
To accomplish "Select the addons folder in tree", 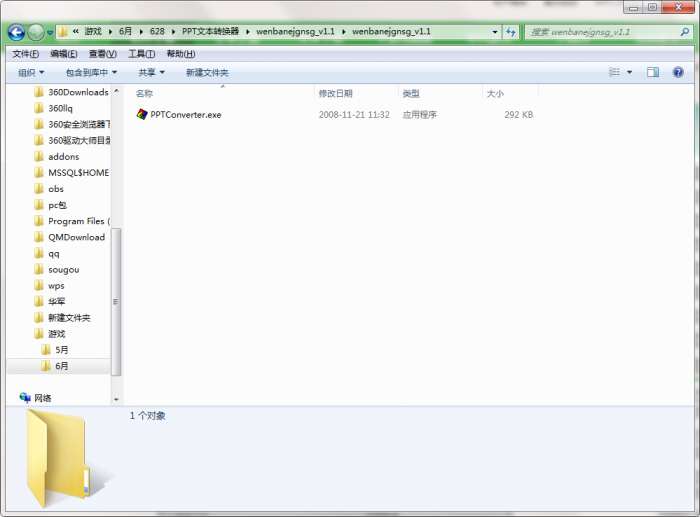I will click(x=57, y=157).
